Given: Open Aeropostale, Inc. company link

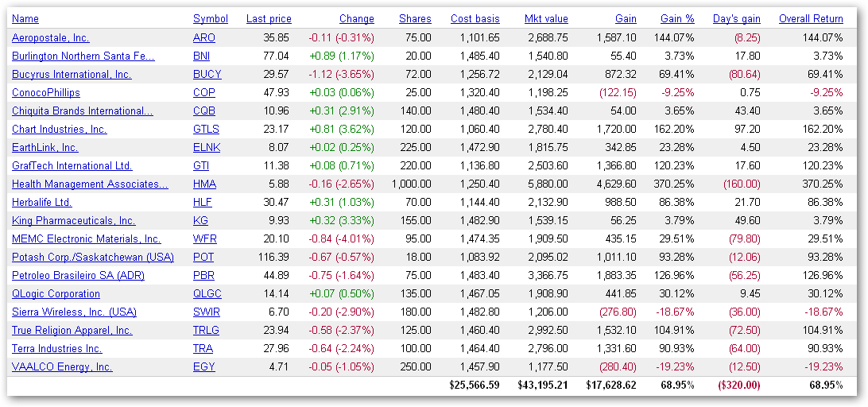Looking at the screenshot, I should [x=50, y=37].
